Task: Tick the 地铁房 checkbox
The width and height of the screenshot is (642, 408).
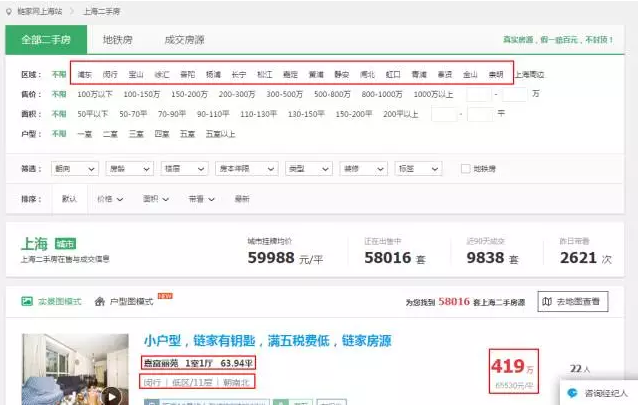Action: [466, 168]
